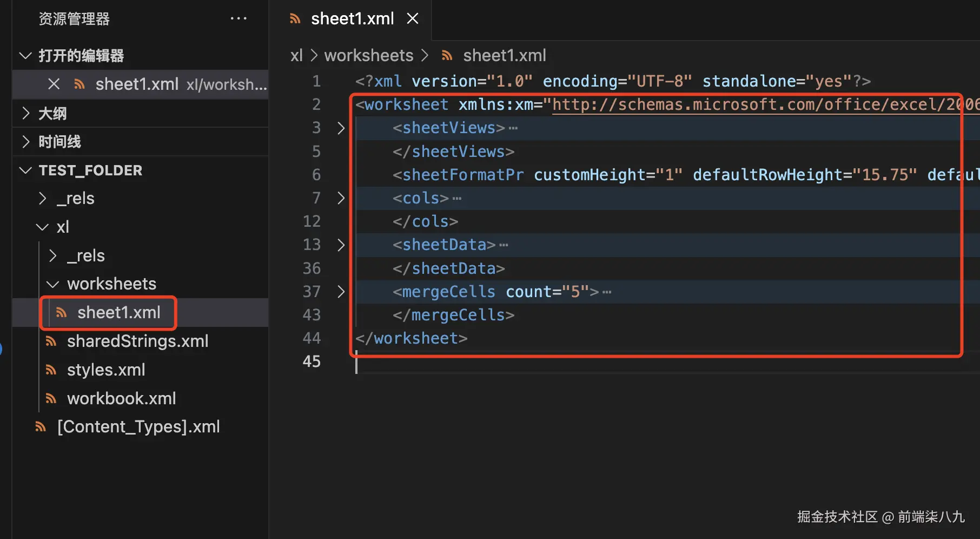The height and width of the screenshot is (539, 980).
Task: Expand the folded sheetData section
Action: [341, 245]
